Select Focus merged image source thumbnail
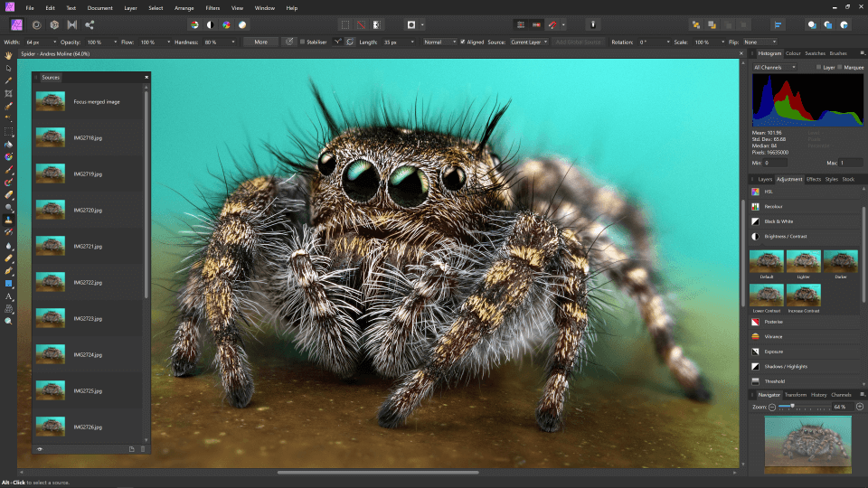The image size is (868, 488). pyautogui.click(x=51, y=101)
